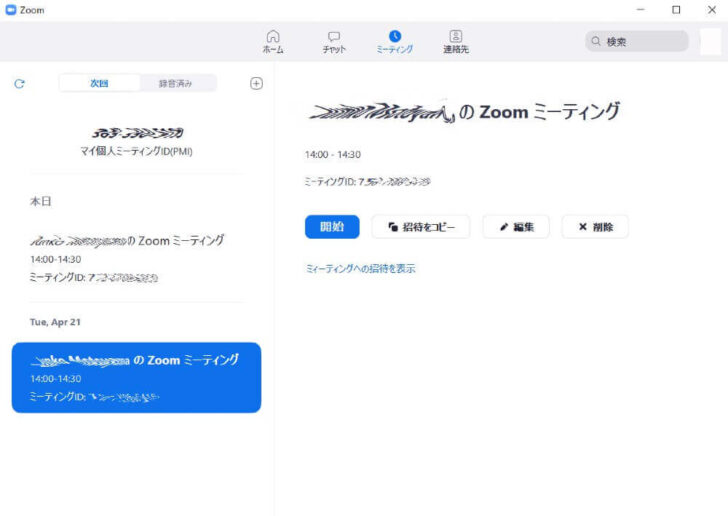Open the チャット (Chat) icon
Viewport: 728px width, 516px height.
334,36
